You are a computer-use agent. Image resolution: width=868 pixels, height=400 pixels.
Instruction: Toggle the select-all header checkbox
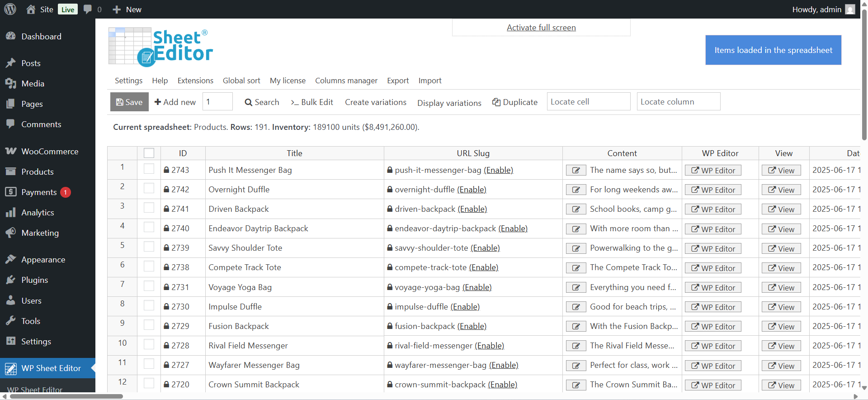149,153
